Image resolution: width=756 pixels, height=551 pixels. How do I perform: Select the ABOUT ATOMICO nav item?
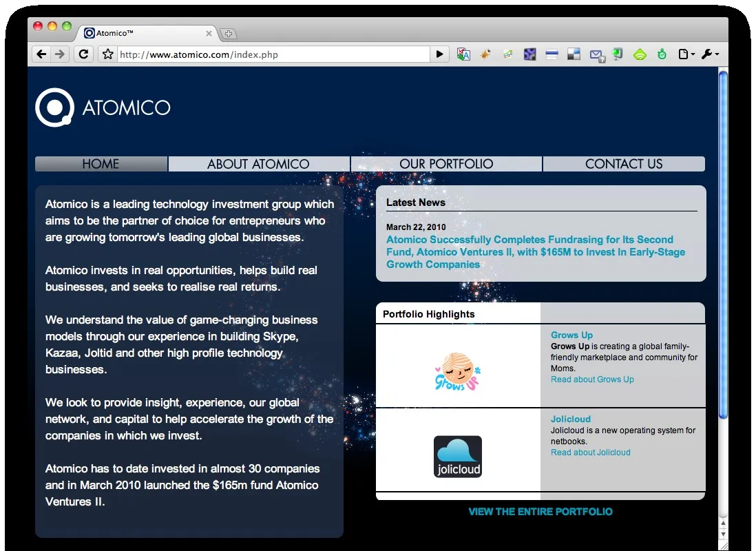[259, 164]
